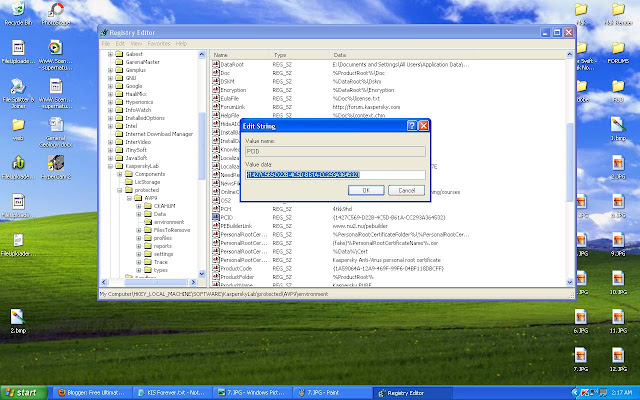Click the Edit String help button
This screenshot has width=640, height=400.
tap(412, 126)
